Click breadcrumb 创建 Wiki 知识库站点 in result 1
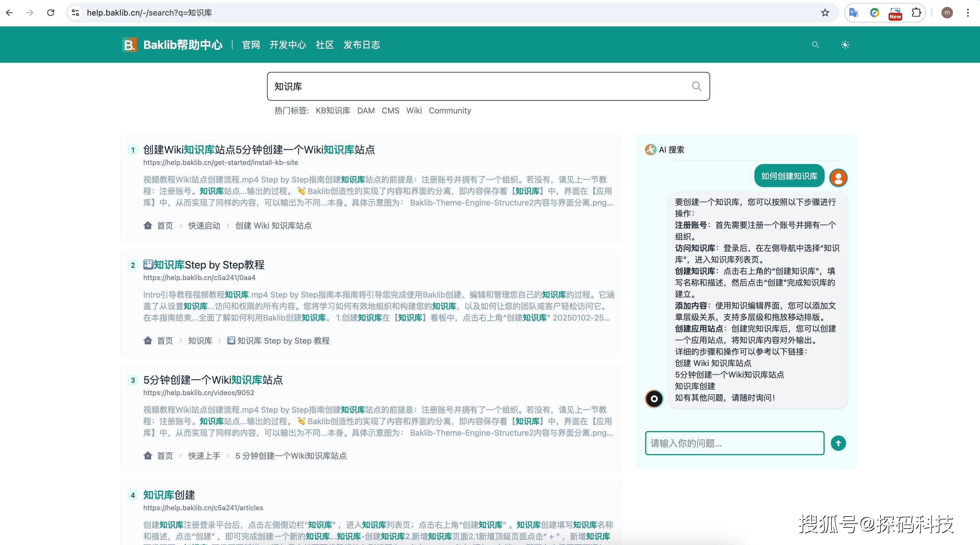The image size is (980, 545). [274, 226]
